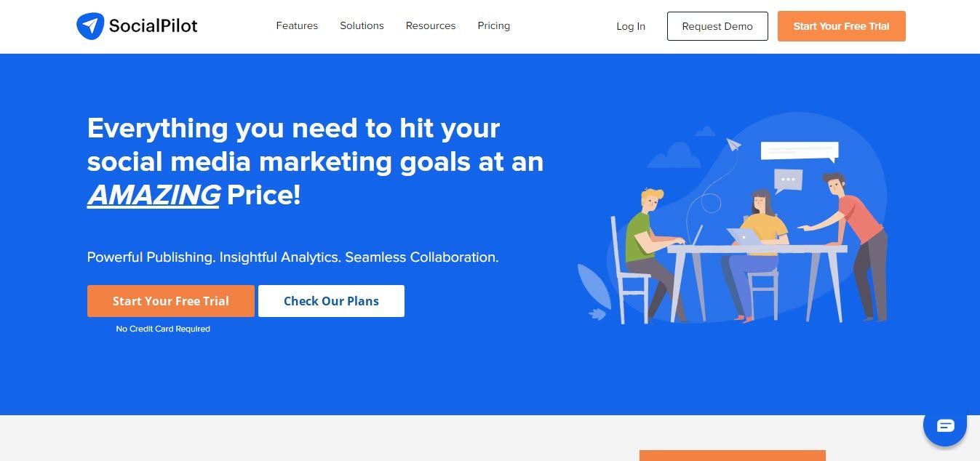Open the Solutions navigation menu
The image size is (980, 461).
point(362,25)
